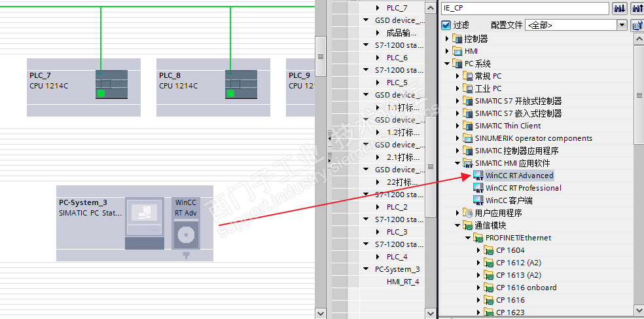Click the port connector below the WinCC RT Adv module

186,255
